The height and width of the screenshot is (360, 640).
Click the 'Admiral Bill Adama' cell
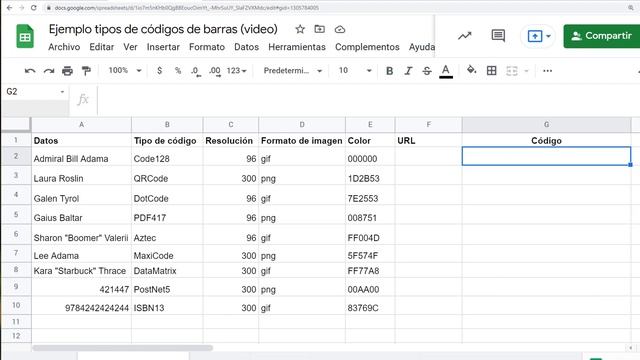(81, 157)
